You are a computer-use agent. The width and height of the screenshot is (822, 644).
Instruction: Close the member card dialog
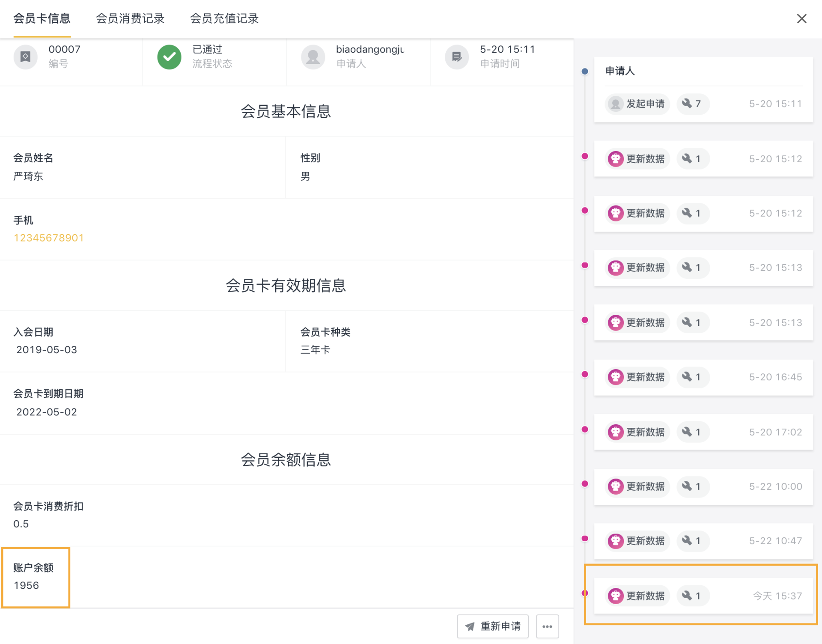[x=801, y=18]
